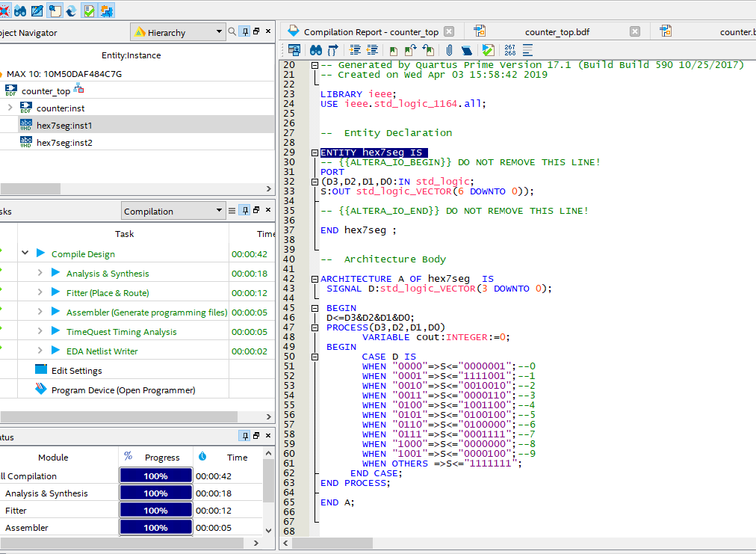Toggle pin on the Status panel
The image size is (756, 554).
click(245, 436)
